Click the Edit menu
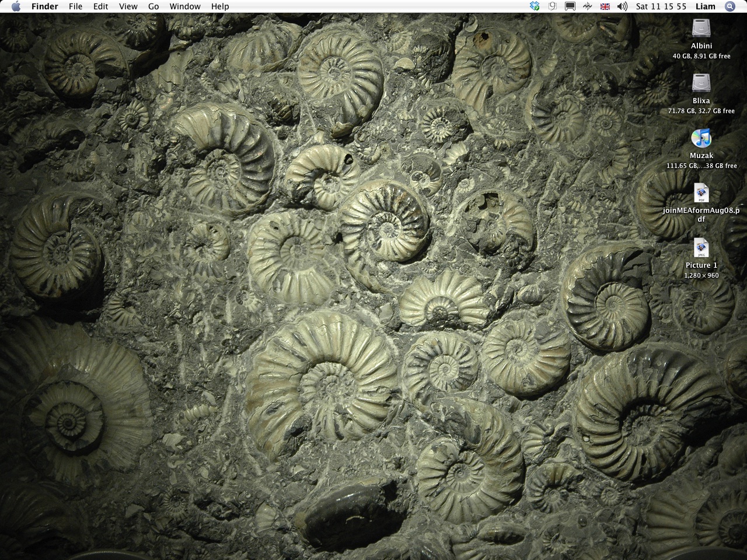Image resolution: width=747 pixels, height=560 pixels. tap(100, 6)
